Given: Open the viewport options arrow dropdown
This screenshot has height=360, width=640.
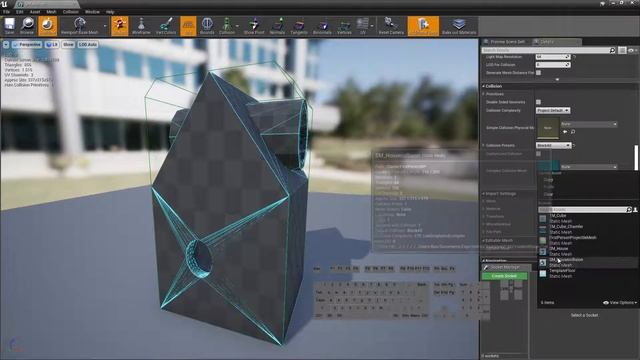Looking at the screenshot, I should (6, 44).
